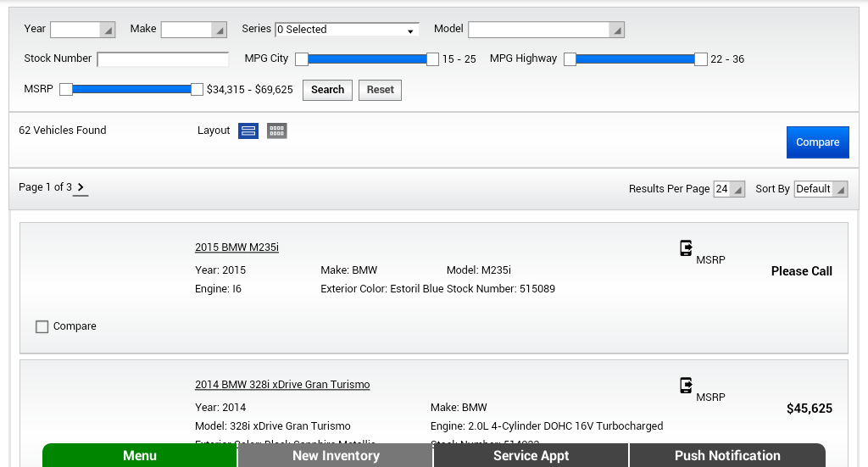Click send-to-phone icon for 2014 BMW 328i
This screenshot has width=868, height=467.
[x=686, y=386]
